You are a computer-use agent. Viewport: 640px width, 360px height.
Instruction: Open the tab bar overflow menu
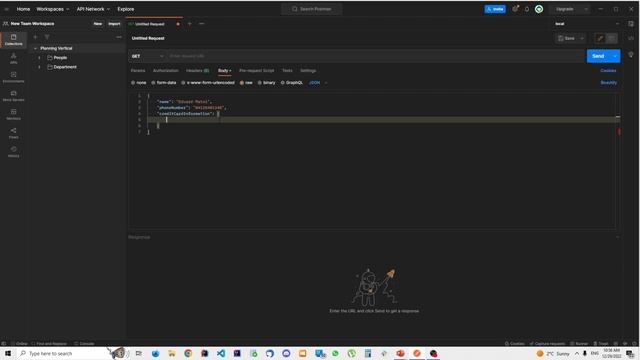(201, 24)
